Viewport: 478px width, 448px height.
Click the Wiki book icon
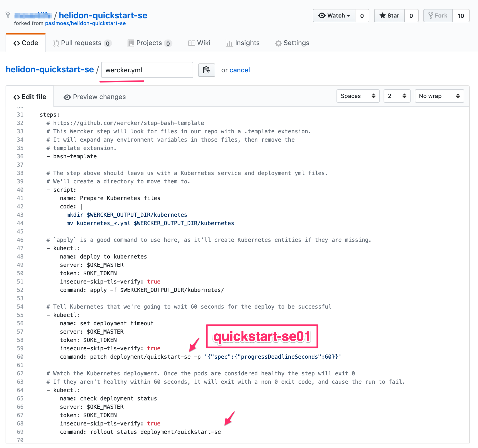coord(192,43)
